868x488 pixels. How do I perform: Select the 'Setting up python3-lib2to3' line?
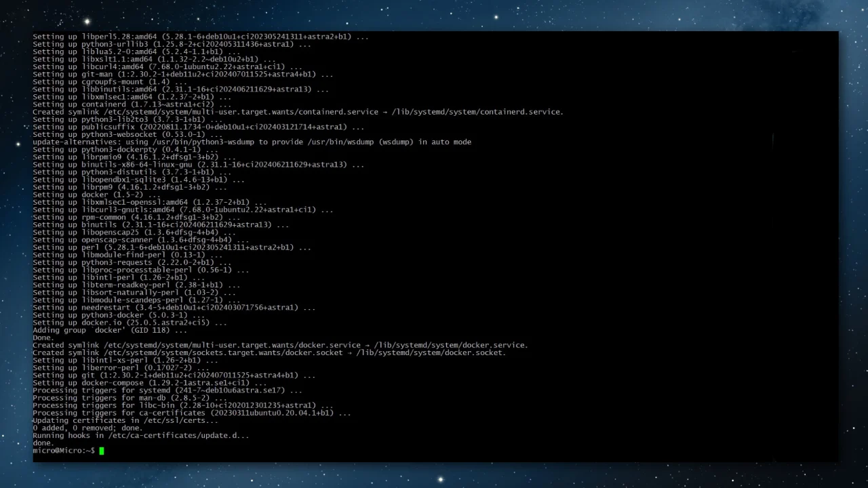[x=127, y=119]
